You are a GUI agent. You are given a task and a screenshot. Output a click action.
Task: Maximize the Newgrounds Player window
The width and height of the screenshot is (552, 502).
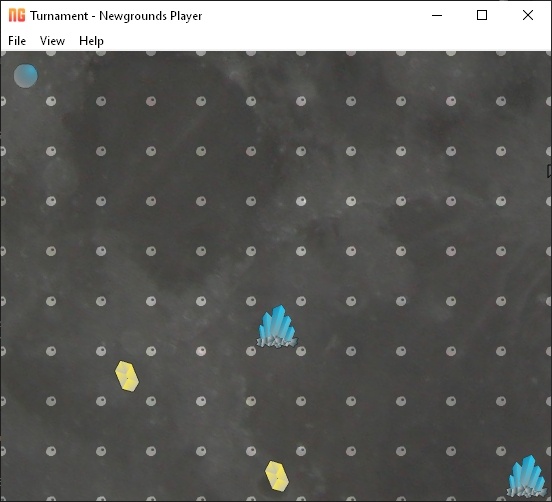point(482,15)
